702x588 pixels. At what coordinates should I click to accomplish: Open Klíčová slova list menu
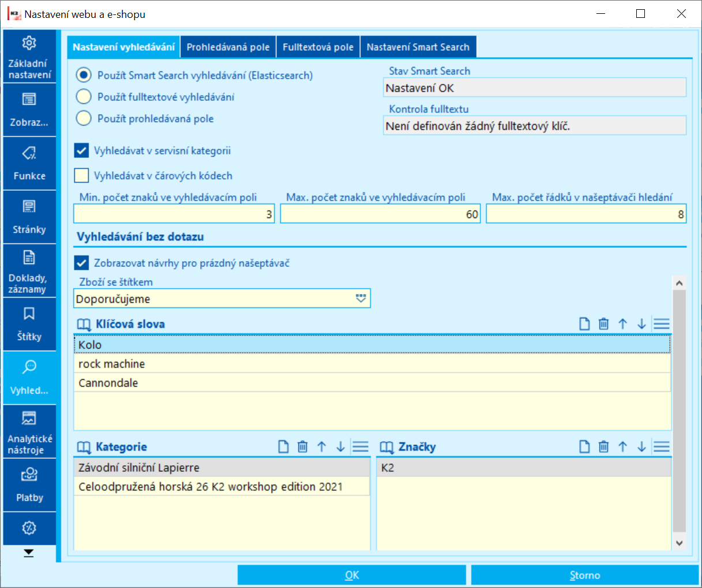[662, 324]
